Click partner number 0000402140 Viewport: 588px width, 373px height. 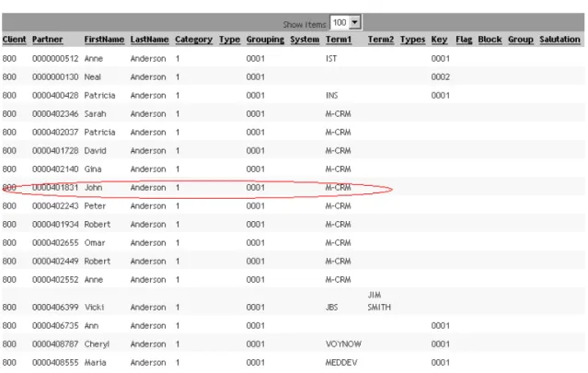[55, 169]
